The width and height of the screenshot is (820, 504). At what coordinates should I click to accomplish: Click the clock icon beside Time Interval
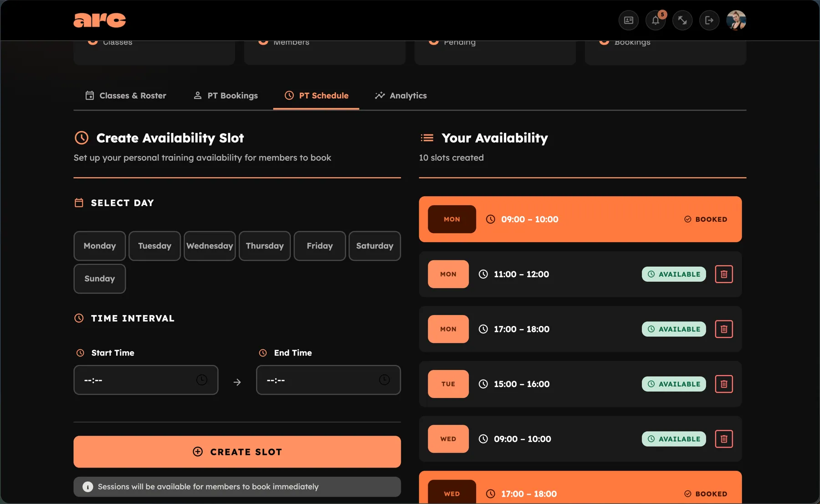tap(79, 318)
